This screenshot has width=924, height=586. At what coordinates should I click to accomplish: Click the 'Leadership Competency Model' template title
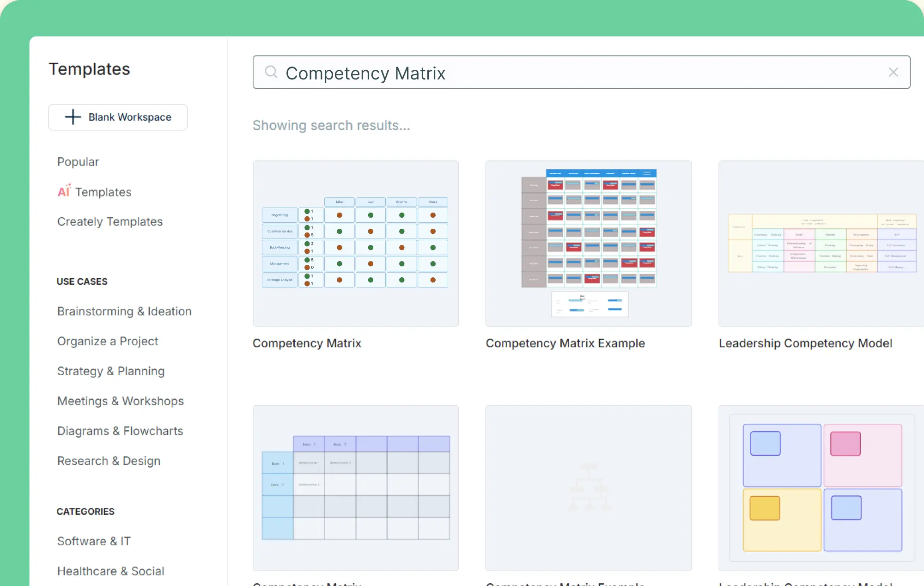(805, 343)
